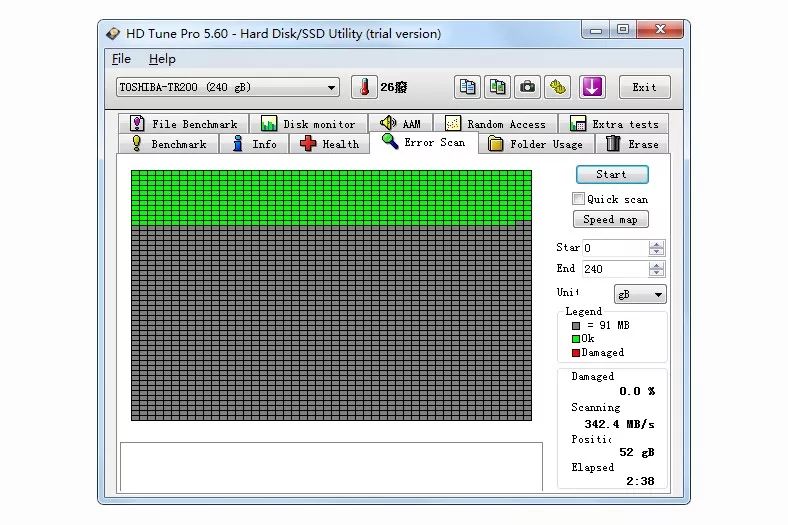Open the options wrench icon
Viewport: 788px width, 525px height.
(557, 87)
